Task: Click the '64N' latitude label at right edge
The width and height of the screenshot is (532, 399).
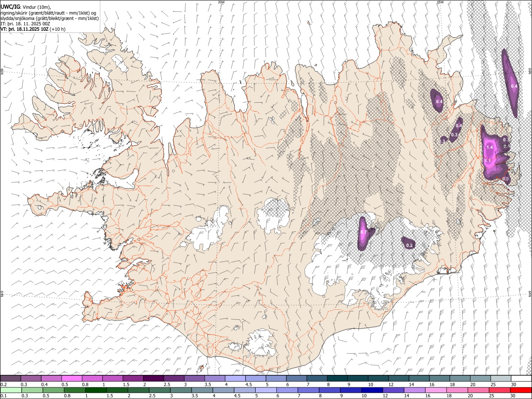Action: 530,293
